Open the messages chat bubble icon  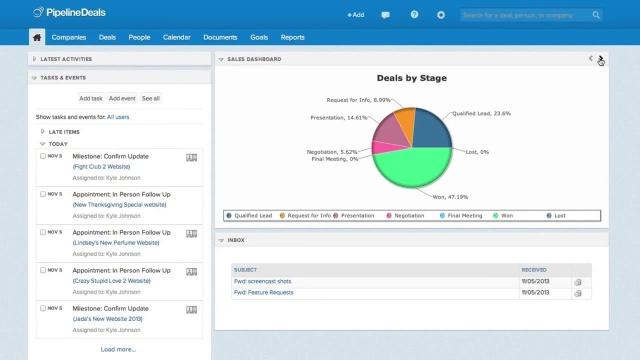385,15
